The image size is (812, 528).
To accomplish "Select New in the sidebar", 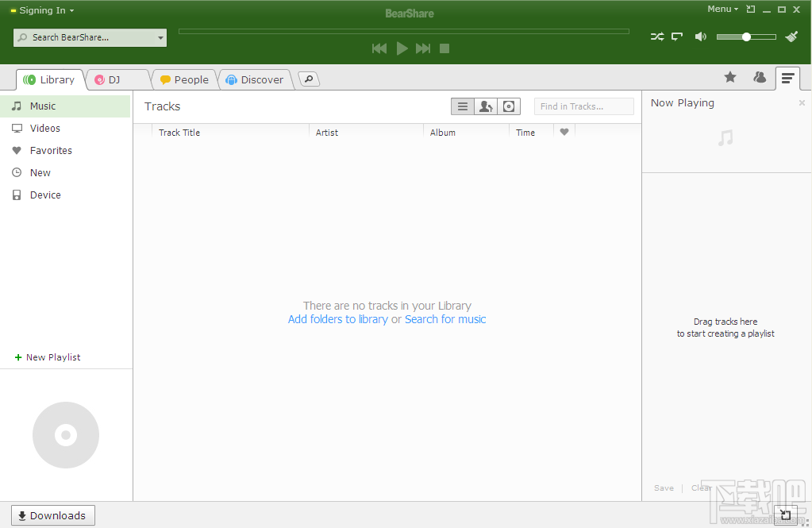I will [x=65, y=173].
